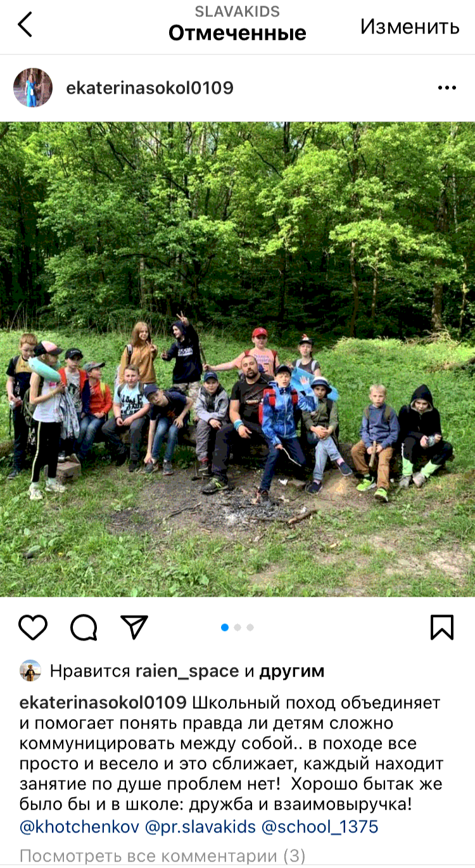Tap the heart icon to like the post

point(33,627)
